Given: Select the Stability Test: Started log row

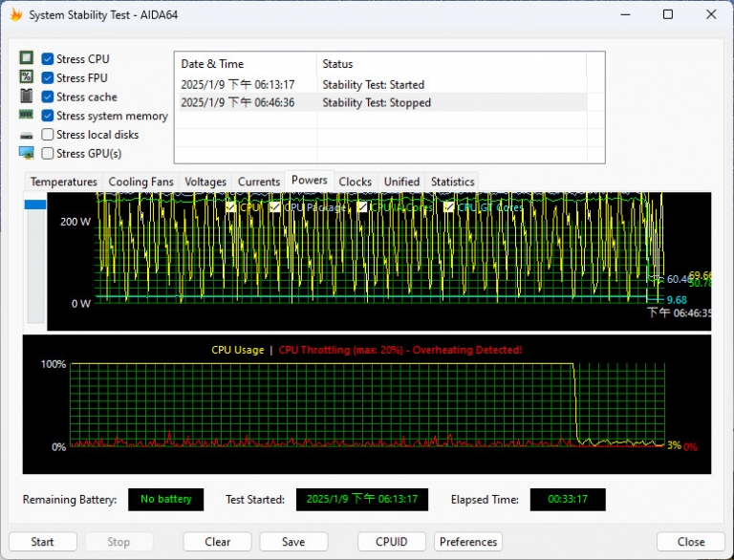Looking at the screenshot, I should 380,85.
